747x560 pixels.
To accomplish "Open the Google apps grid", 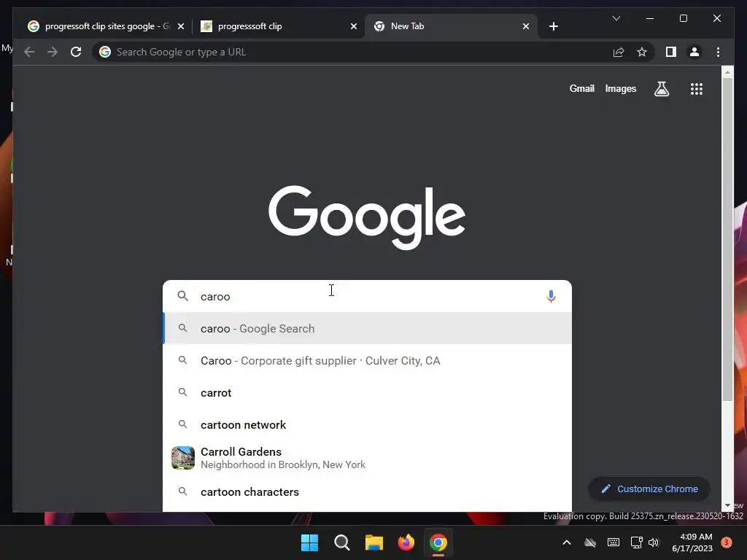I will click(x=697, y=88).
